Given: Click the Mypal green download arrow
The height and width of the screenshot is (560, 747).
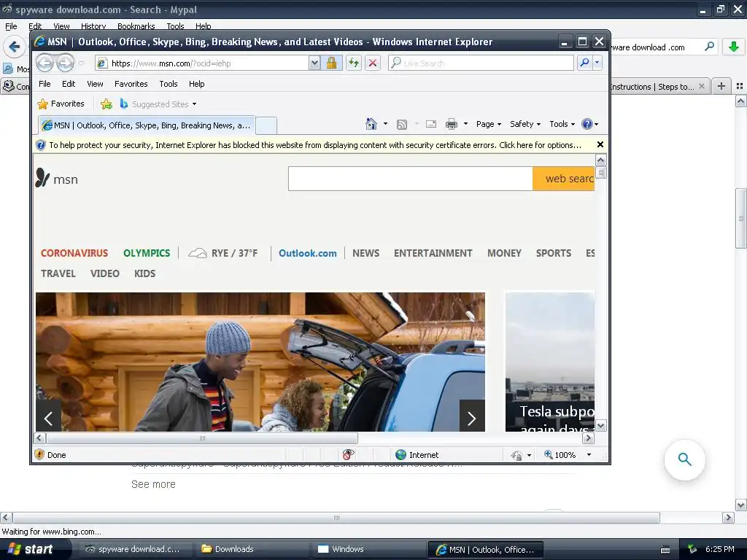Looking at the screenshot, I should point(734,47).
